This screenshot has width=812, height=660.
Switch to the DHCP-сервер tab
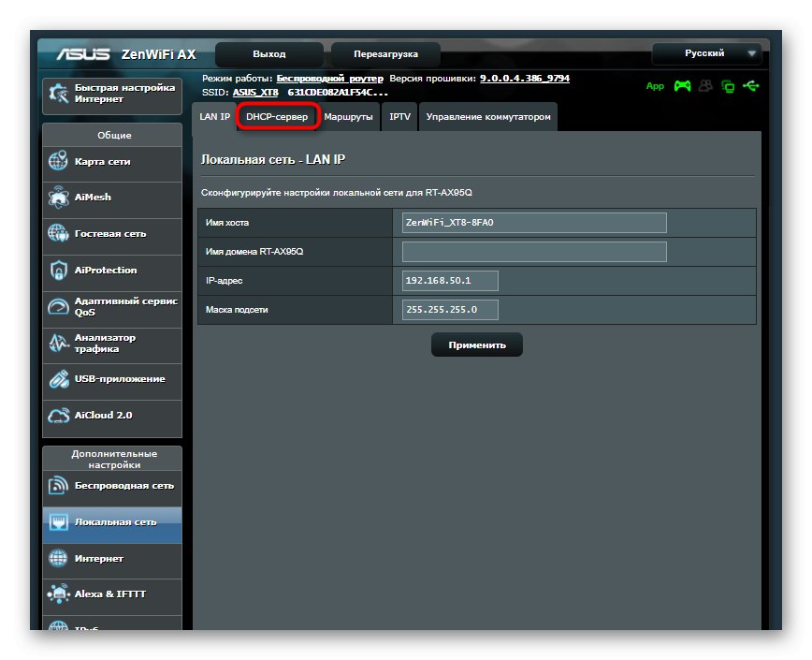(x=277, y=117)
